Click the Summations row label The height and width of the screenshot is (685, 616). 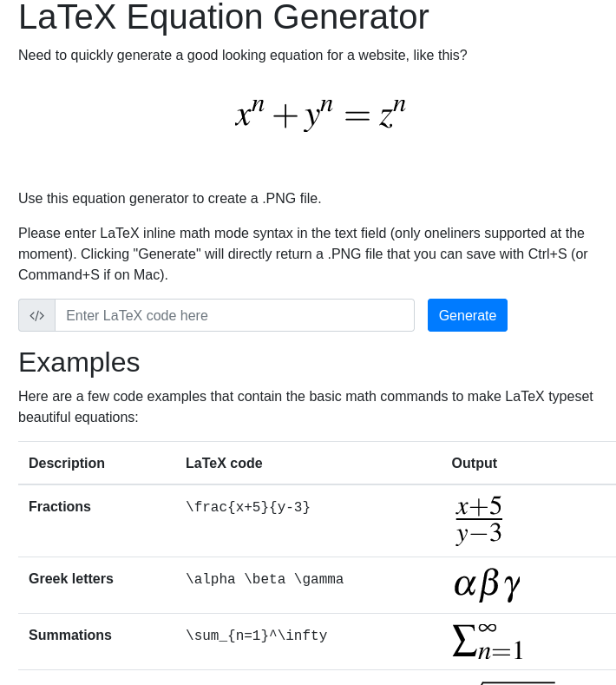click(x=70, y=636)
